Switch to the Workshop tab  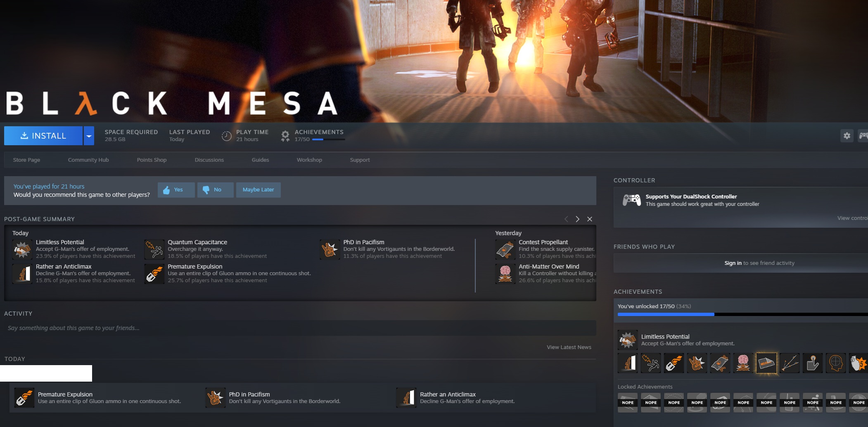(x=309, y=160)
